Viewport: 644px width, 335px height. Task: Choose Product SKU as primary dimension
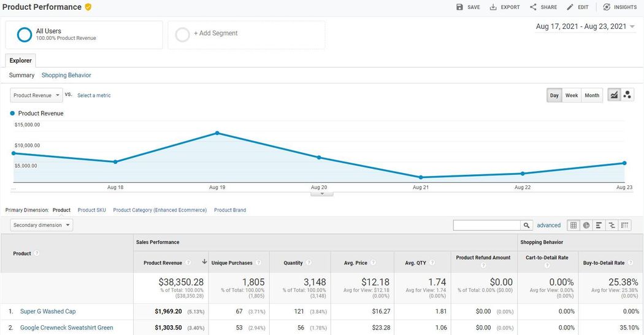(92, 210)
